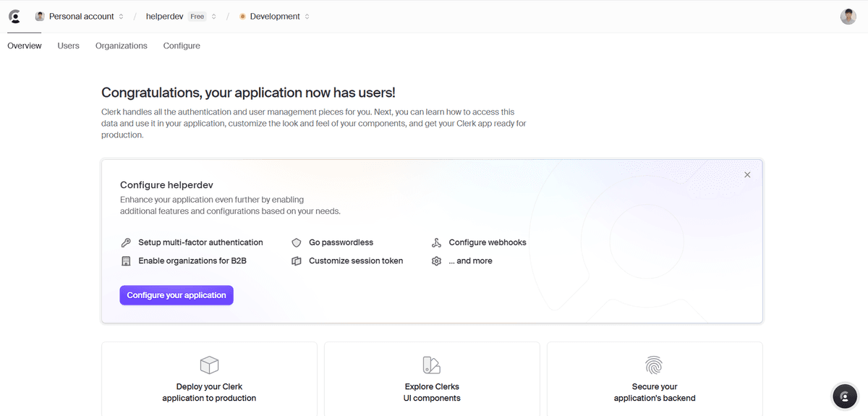Screen dimensions: 868x416
Task: Expand the Personal account switcher
Action: 80,17
